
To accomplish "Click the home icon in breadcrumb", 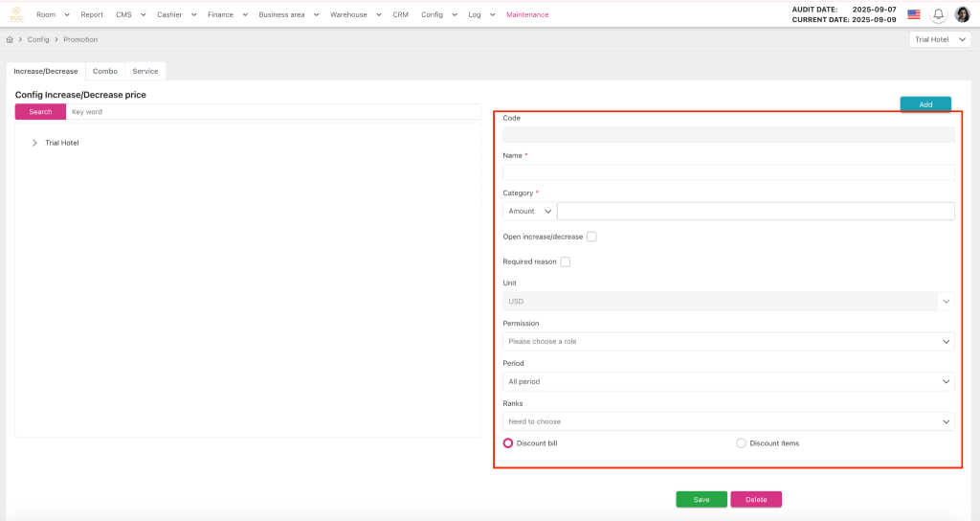I will coord(10,39).
